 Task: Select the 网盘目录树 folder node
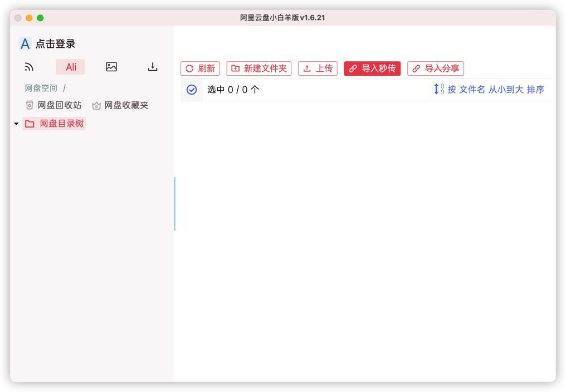click(54, 124)
